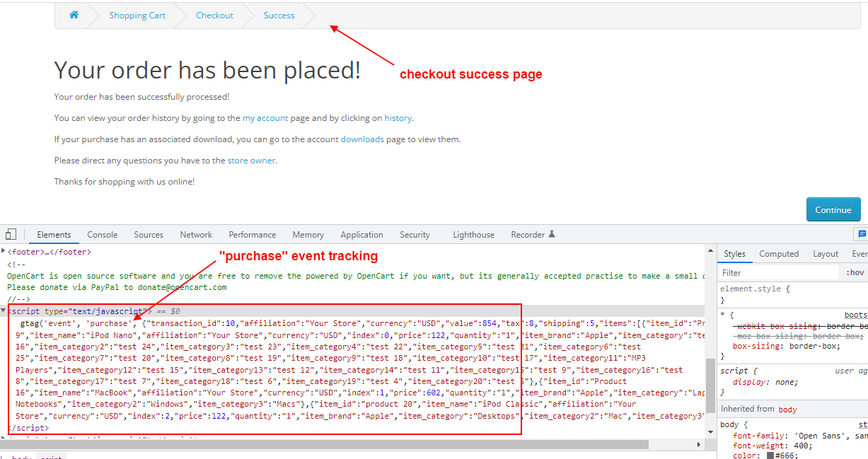Screen dimensions: 868x459
Task: Select the Layout sidebar tab
Action: click(x=826, y=254)
